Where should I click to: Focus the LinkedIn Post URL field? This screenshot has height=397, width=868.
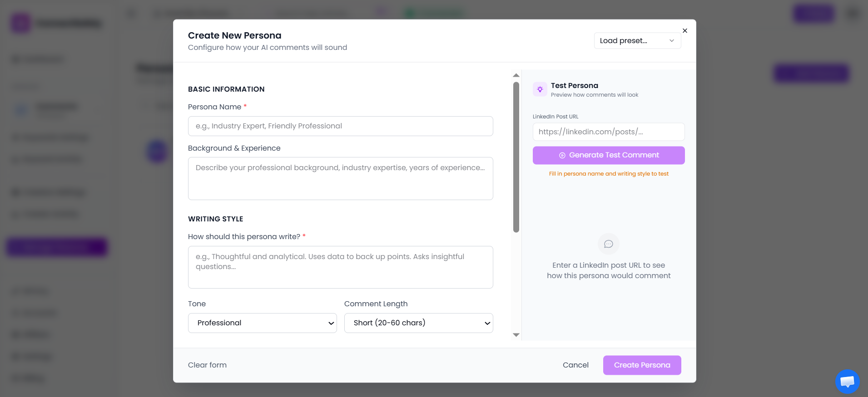pyautogui.click(x=608, y=132)
